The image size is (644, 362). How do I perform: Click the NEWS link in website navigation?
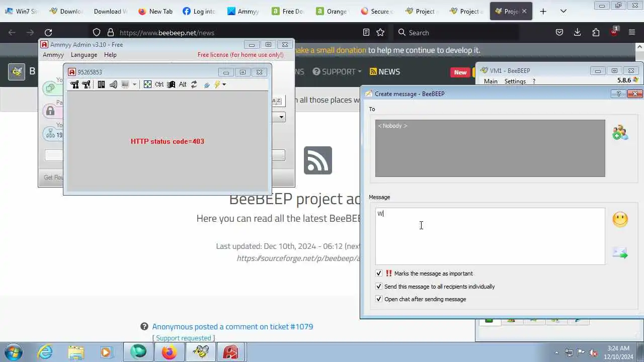coord(385,72)
